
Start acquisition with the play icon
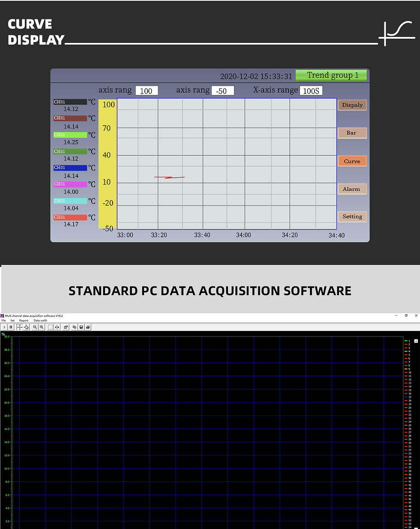click(x=4, y=327)
